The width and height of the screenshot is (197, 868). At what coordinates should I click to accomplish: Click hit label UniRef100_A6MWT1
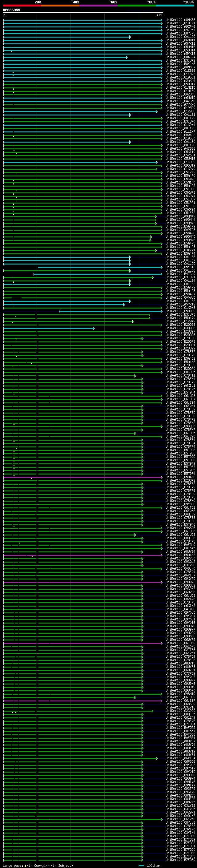point(180,40)
